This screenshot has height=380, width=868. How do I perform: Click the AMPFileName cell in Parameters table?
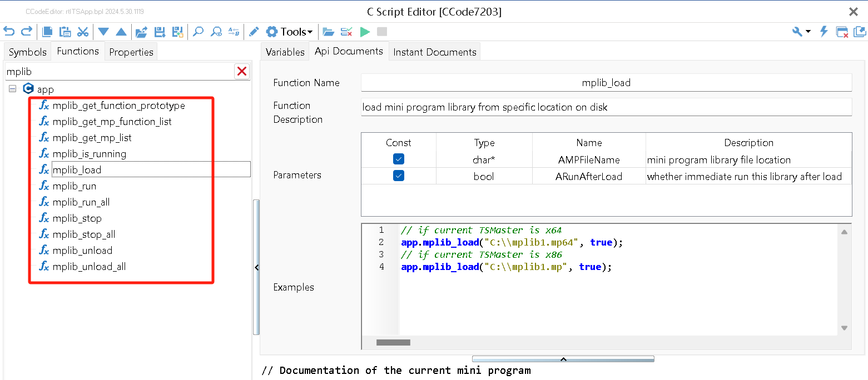tap(589, 159)
